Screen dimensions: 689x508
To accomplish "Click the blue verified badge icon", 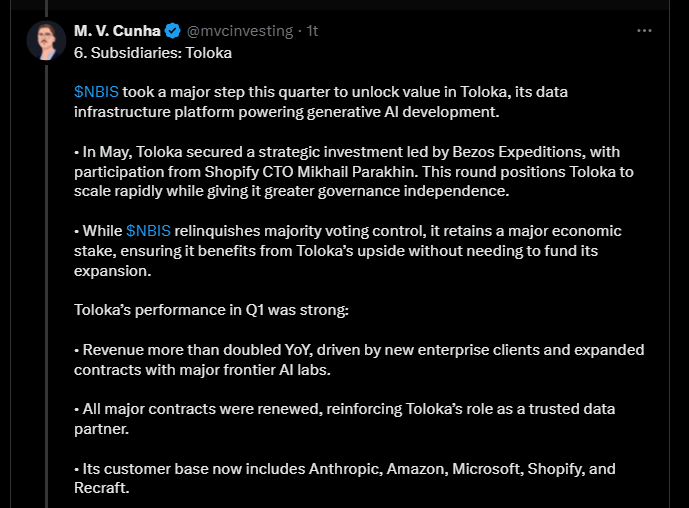I will tap(173, 31).
